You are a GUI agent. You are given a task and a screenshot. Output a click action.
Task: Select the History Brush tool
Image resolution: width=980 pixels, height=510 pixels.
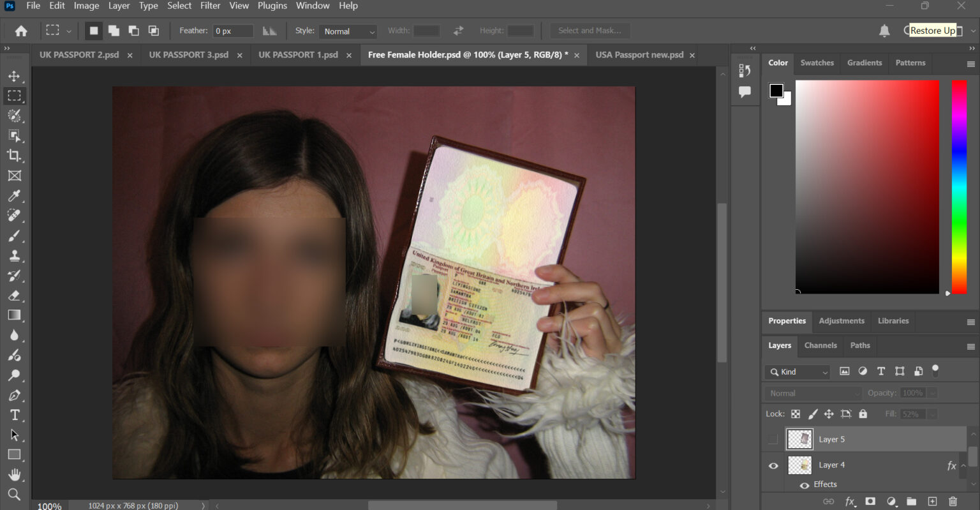(x=14, y=276)
